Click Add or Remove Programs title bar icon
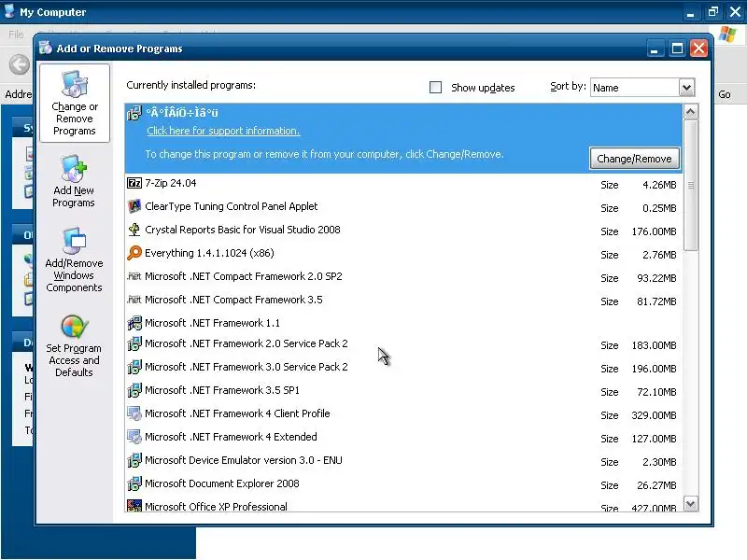This screenshot has width=747, height=560. (x=46, y=48)
